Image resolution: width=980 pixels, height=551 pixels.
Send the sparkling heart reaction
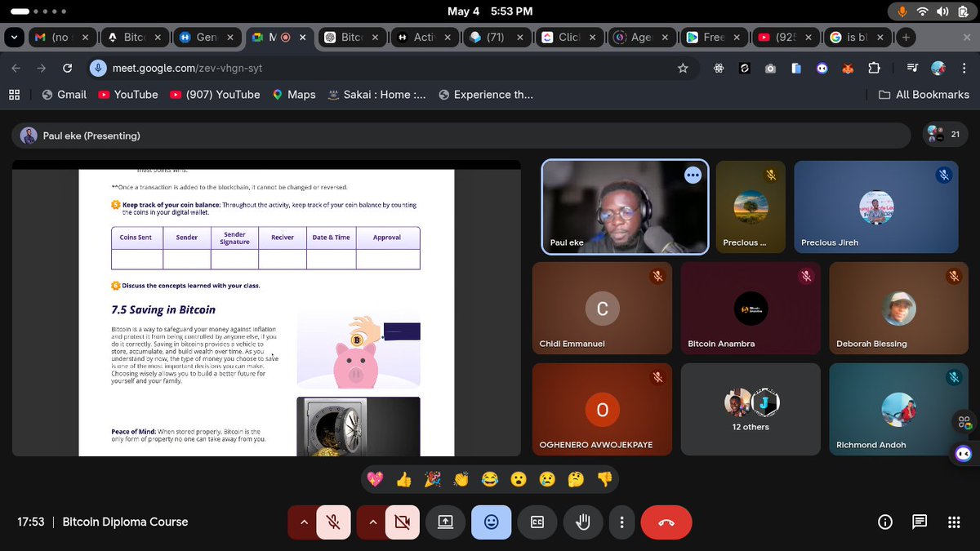coord(375,479)
